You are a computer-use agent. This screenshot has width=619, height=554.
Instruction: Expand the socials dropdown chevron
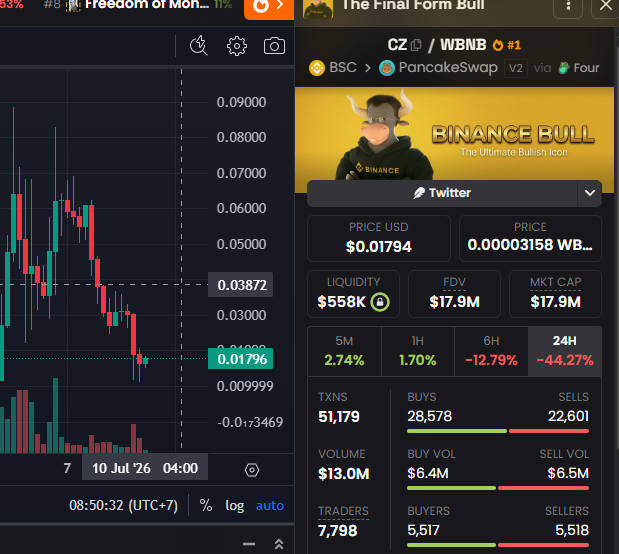tap(589, 193)
